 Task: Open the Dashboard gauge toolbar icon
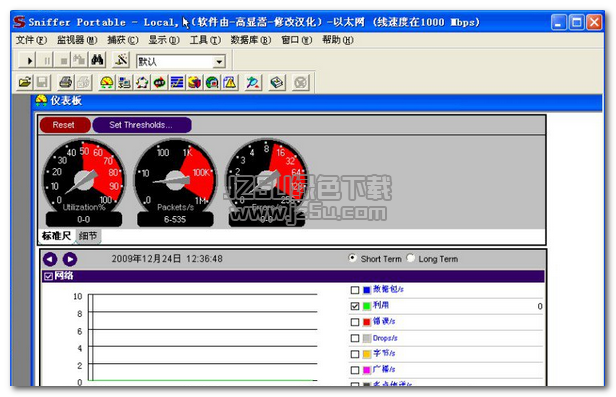tap(106, 82)
